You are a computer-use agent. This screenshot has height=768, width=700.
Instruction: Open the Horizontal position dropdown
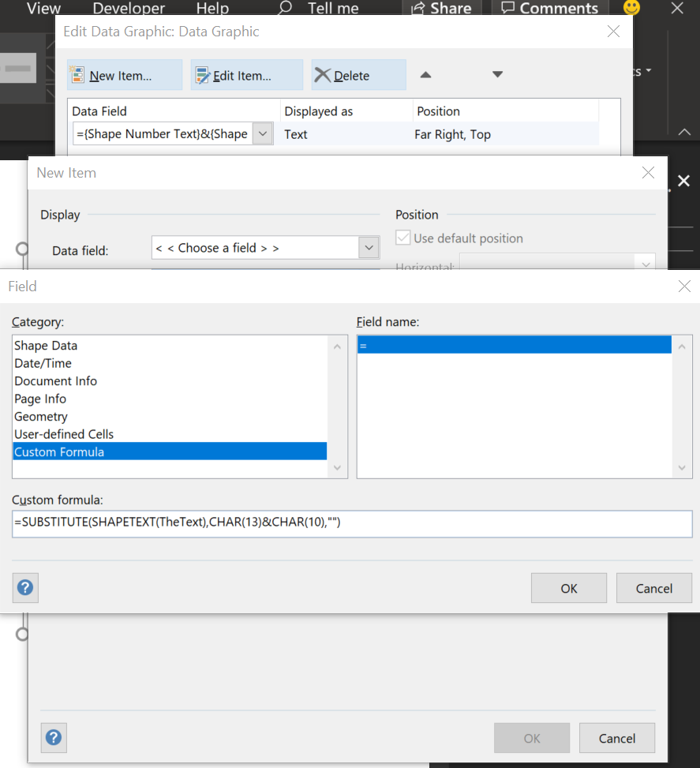645,263
